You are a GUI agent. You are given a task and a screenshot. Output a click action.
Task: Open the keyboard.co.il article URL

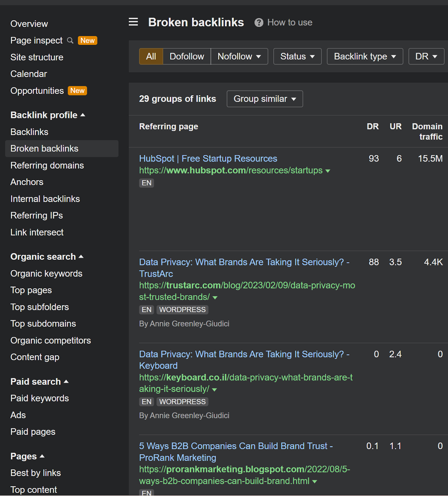(x=246, y=383)
